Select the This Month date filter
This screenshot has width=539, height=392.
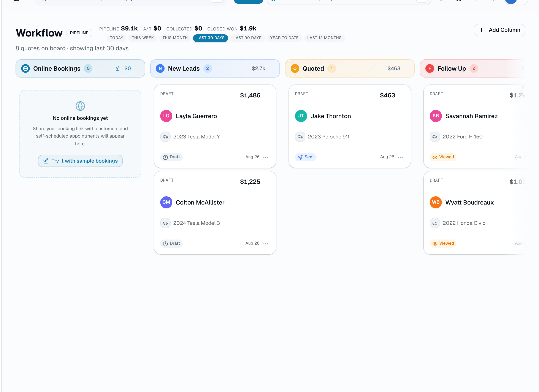click(175, 38)
